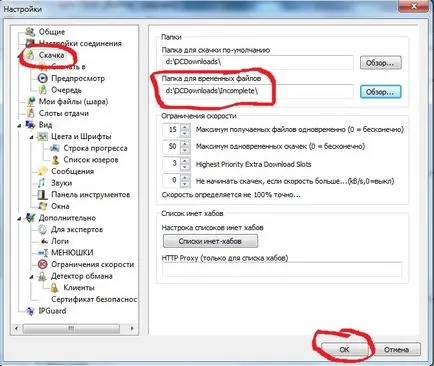Click the tree horizontal scrollbar thumb

(x=71, y=328)
